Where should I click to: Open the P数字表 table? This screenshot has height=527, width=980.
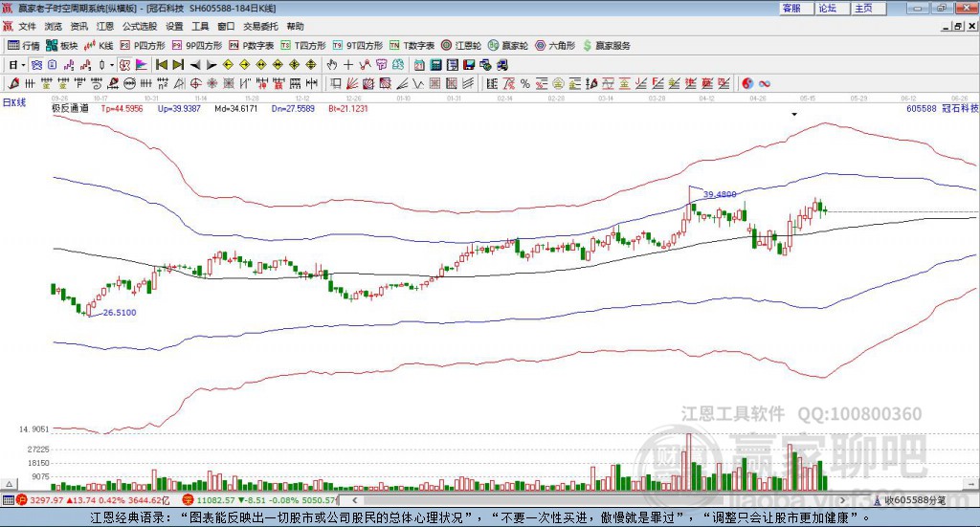point(252,46)
